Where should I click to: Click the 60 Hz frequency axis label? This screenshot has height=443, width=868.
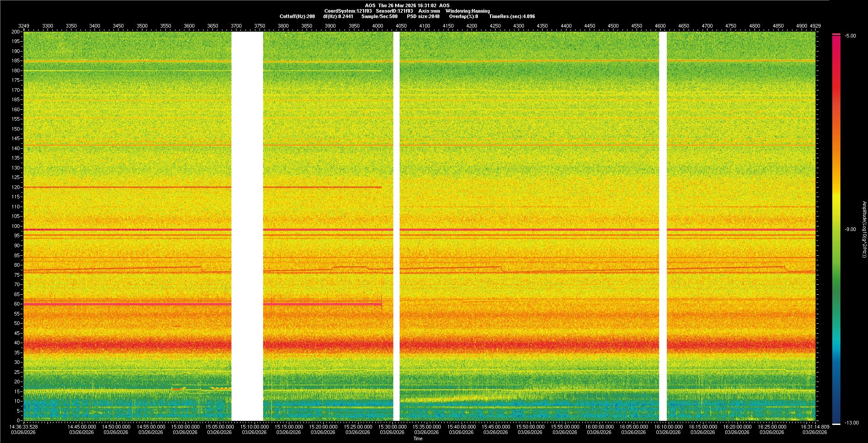coord(17,304)
